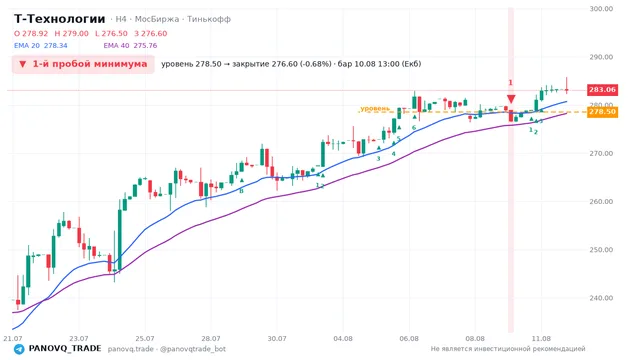Click the 260.00 price axis label
The image size is (640, 360).
coord(601,202)
